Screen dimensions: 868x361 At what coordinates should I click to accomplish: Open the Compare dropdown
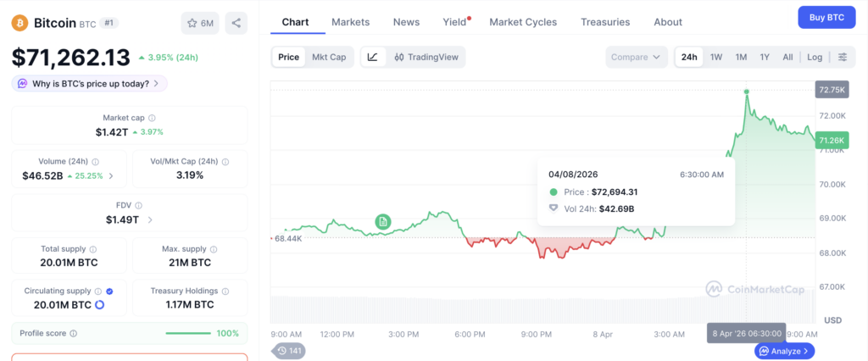[x=637, y=57]
